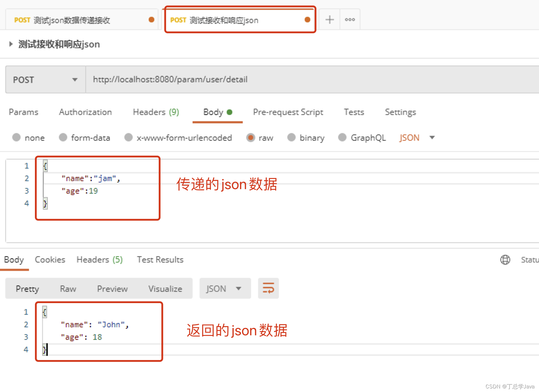Screen dimensions: 539x392
Task: Click the globe network icon
Action: click(x=505, y=260)
